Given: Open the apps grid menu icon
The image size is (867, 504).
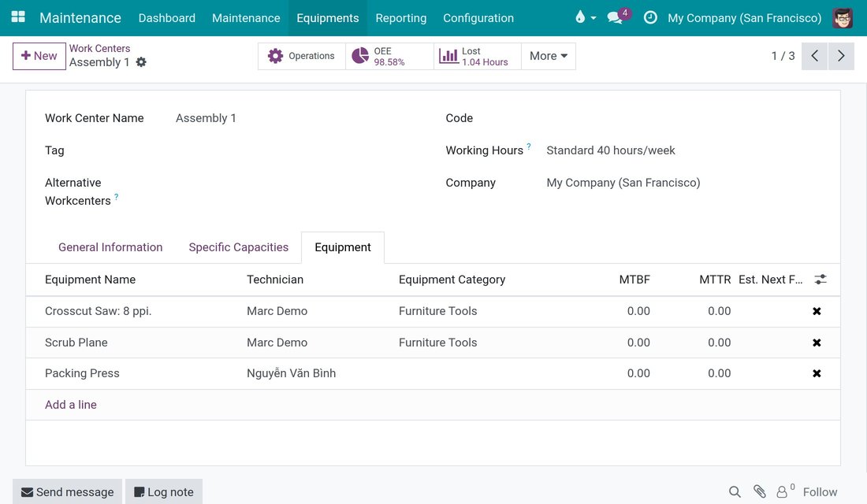Looking at the screenshot, I should point(18,17).
